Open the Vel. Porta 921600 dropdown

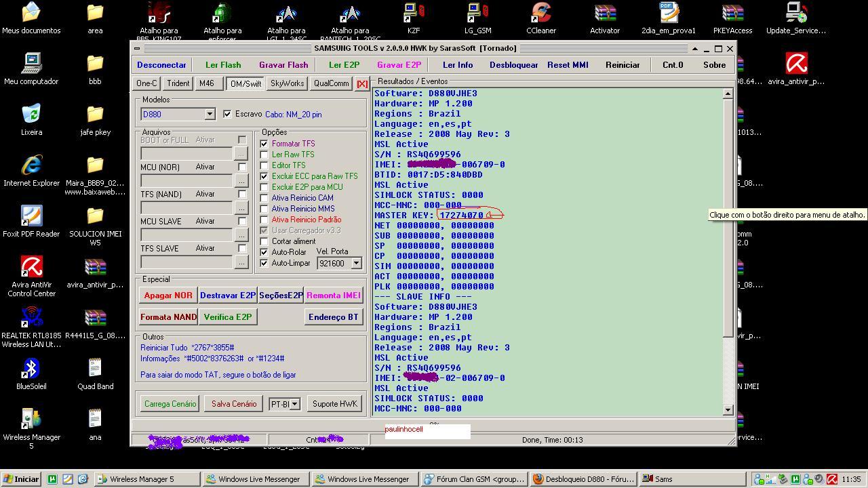pos(356,263)
